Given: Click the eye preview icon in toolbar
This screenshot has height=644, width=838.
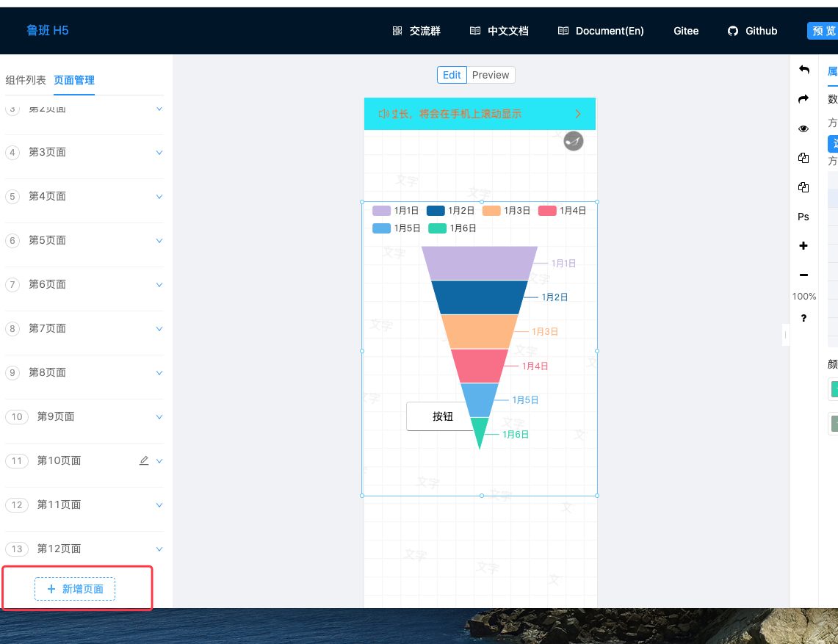Looking at the screenshot, I should [803, 129].
